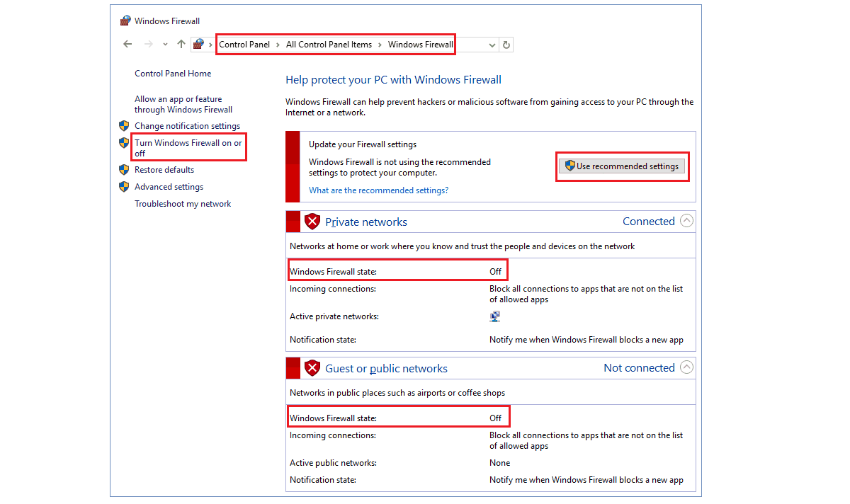This screenshot has width=850, height=504.
Task: Click the firewall icon in the address bar
Action: pos(198,45)
